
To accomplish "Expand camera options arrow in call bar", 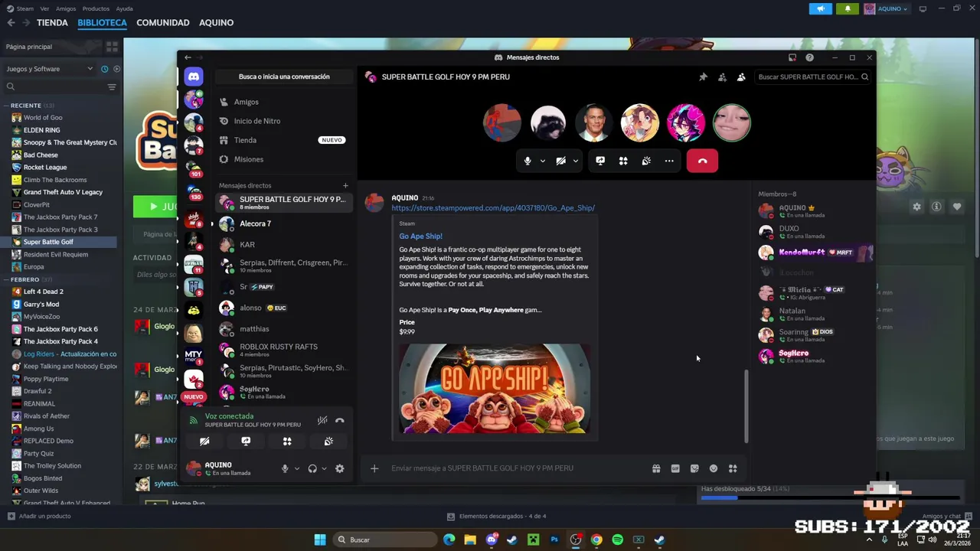I will pos(575,161).
